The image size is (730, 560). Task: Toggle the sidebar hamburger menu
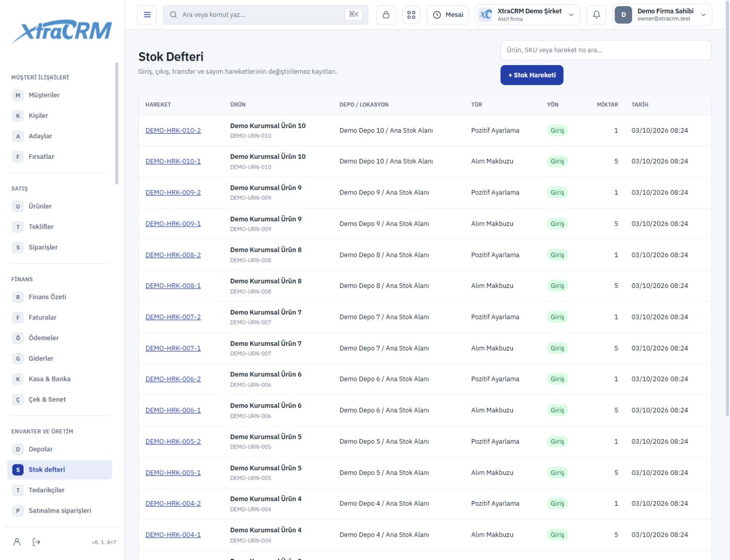coord(147,15)
